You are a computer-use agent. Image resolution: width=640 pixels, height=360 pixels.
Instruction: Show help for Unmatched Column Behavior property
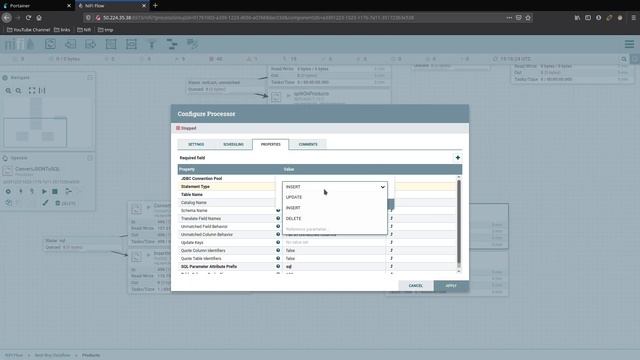pyautogui.click(x=278, y=234)
